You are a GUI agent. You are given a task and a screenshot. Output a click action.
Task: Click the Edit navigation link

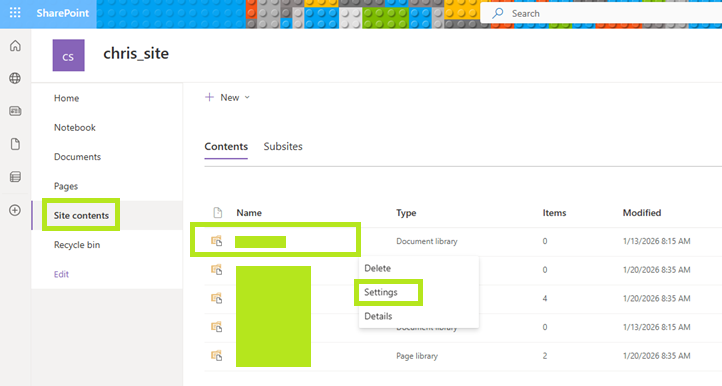coord(61,274)
